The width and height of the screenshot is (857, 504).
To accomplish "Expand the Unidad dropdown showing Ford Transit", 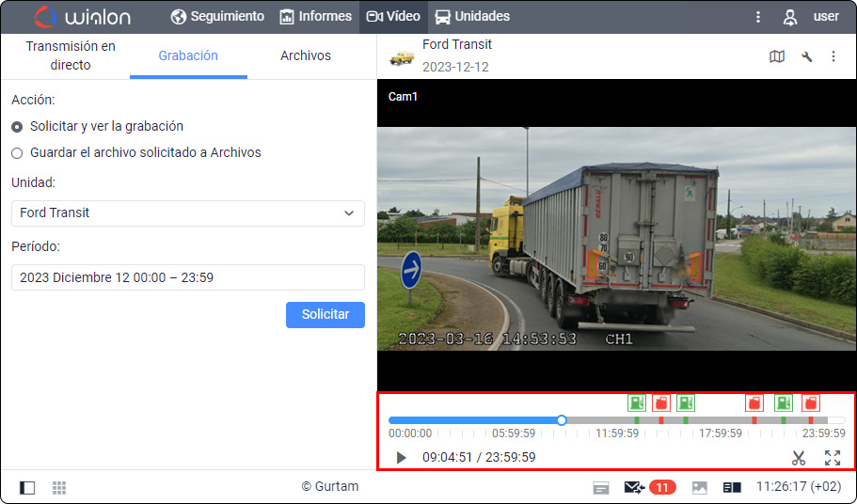I will click(x=187, y=213).
